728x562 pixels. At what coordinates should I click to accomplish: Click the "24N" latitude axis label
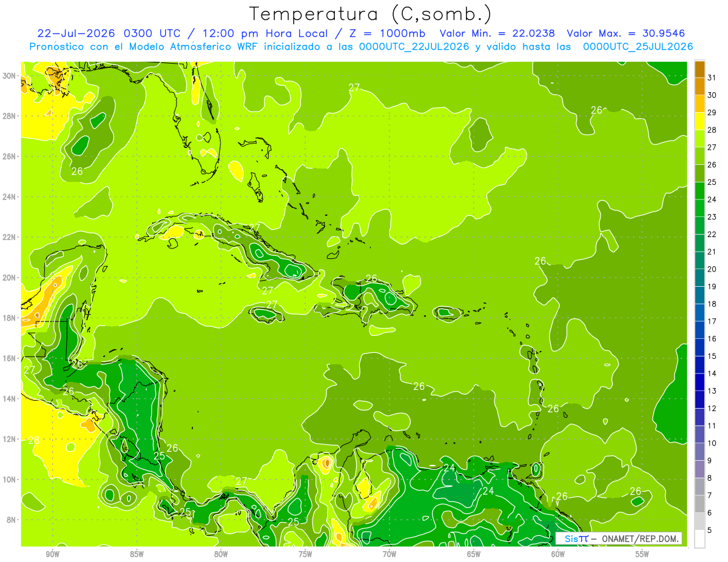9,196
